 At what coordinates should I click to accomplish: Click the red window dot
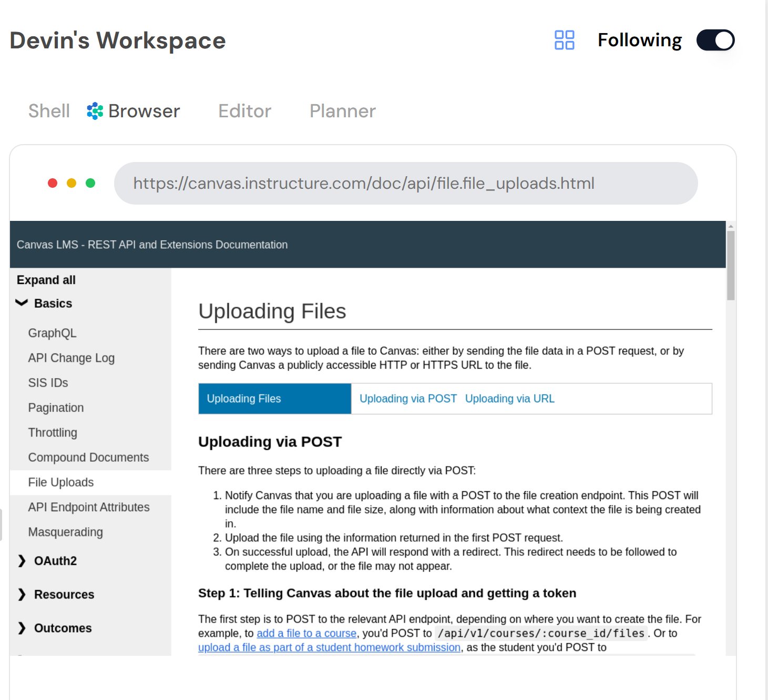tap(53, 183)
